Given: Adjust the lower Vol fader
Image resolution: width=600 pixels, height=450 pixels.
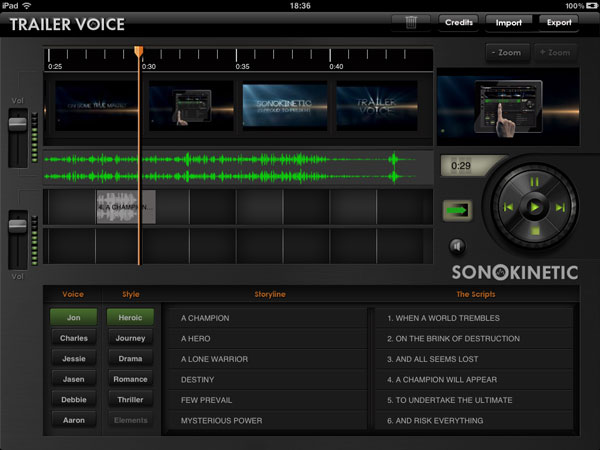Looking at the screenshot, I should tap(18, 226).
